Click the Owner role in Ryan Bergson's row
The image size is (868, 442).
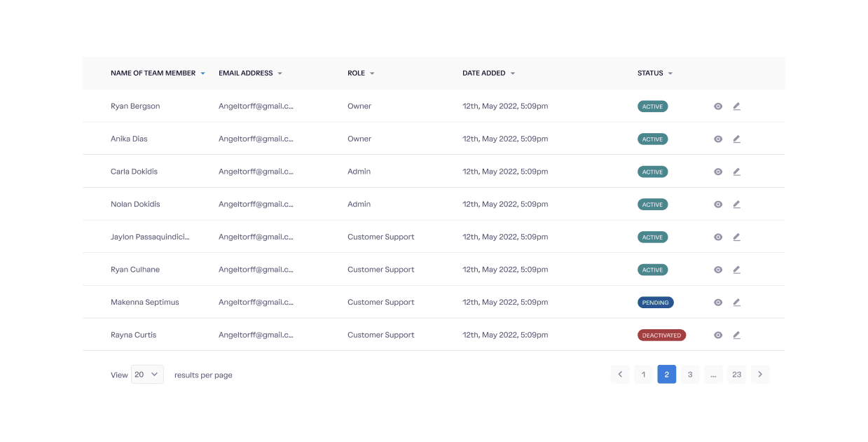[359, 106]
